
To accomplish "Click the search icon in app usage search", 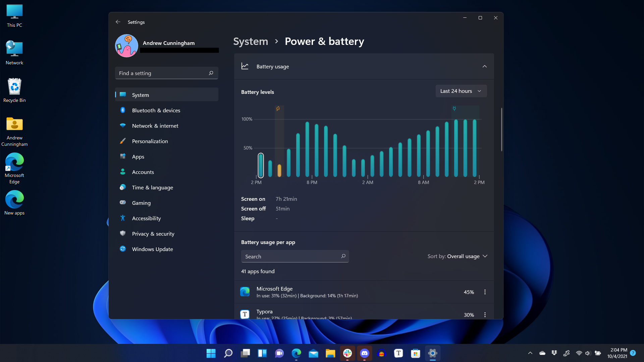I will click(343, 256).
